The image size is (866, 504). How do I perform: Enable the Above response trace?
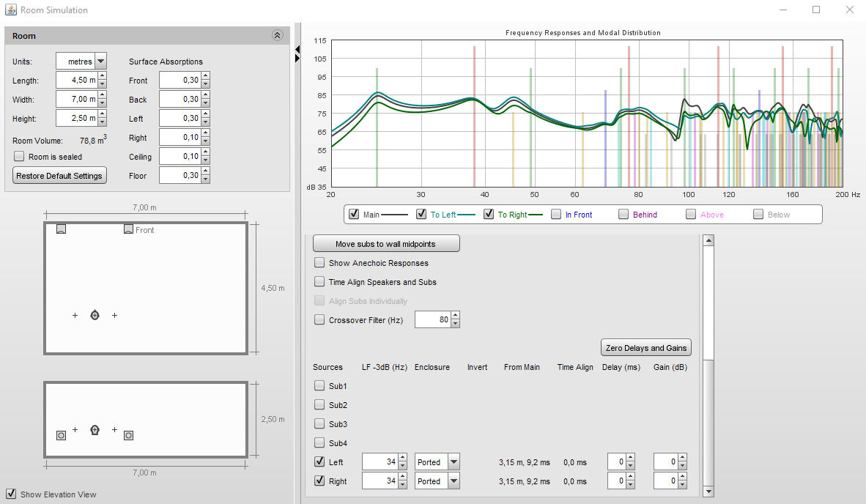pos(691,214)
